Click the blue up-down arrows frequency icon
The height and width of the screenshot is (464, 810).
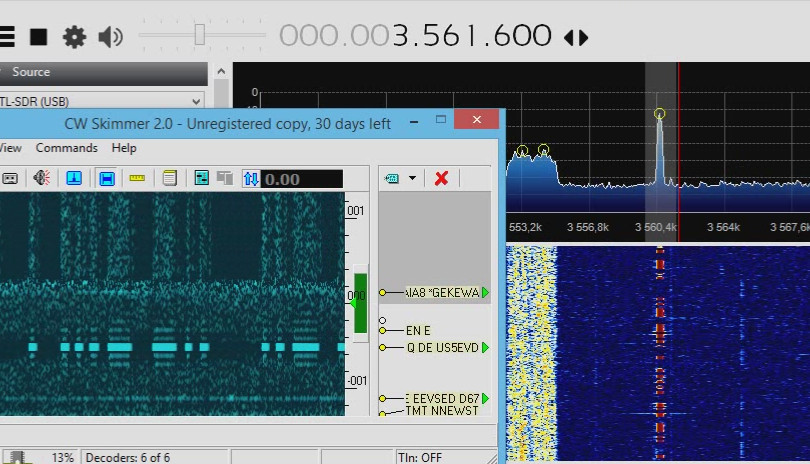click(x=251, y=179)
